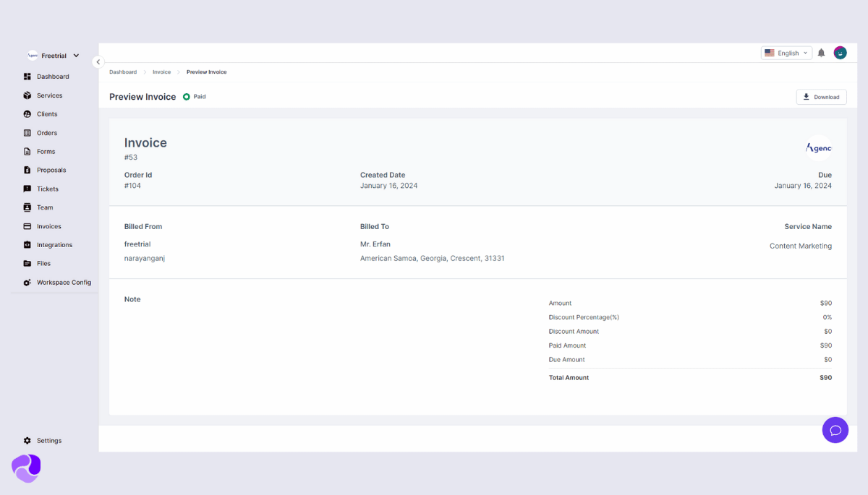Open the English language selector
This screenshot has height=495, width=868.
click(x=786, y=52)
